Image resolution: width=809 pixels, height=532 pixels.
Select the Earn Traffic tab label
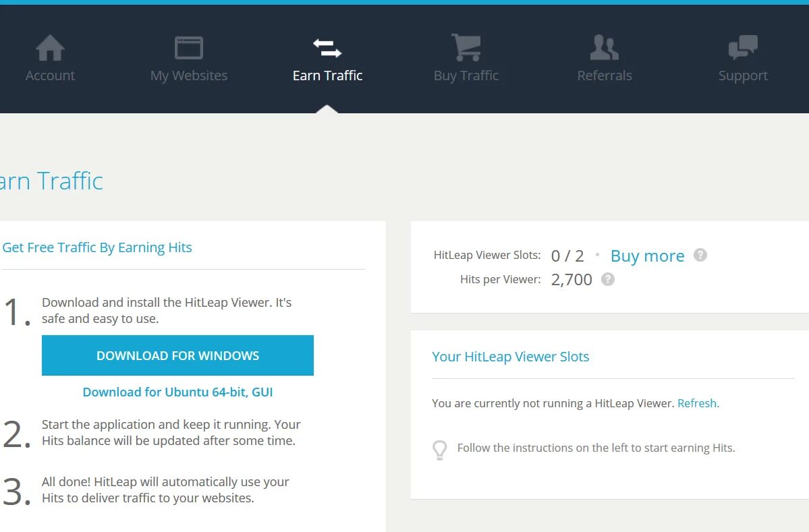(x=327, y=76)
